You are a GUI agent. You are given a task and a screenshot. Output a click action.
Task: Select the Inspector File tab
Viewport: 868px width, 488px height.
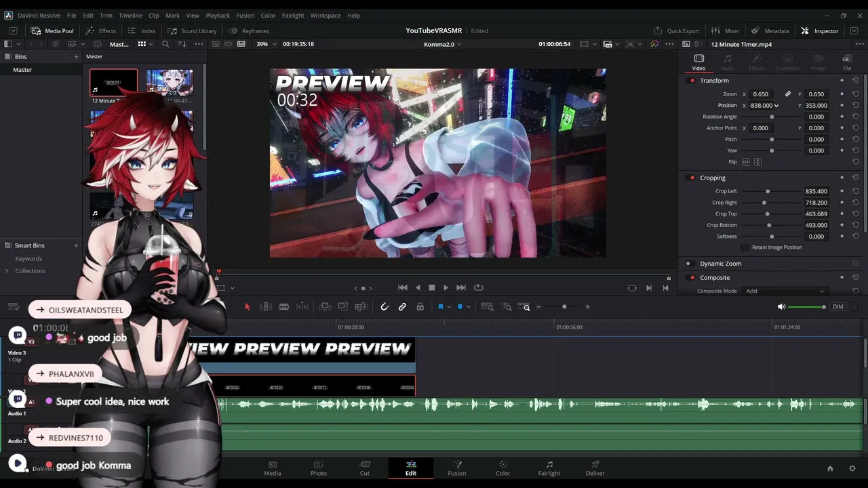coord(847,62)
